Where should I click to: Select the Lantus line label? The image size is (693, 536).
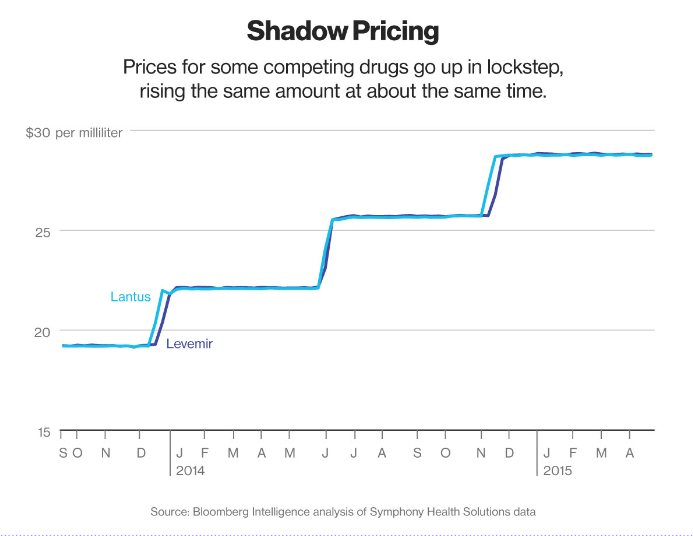(130, 297)
